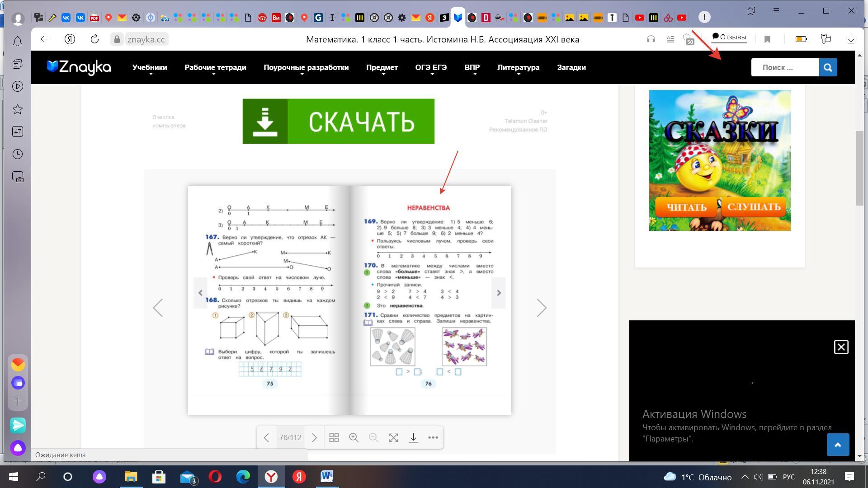Bookmark this page using the bookmark icon

tap(767, 39)
